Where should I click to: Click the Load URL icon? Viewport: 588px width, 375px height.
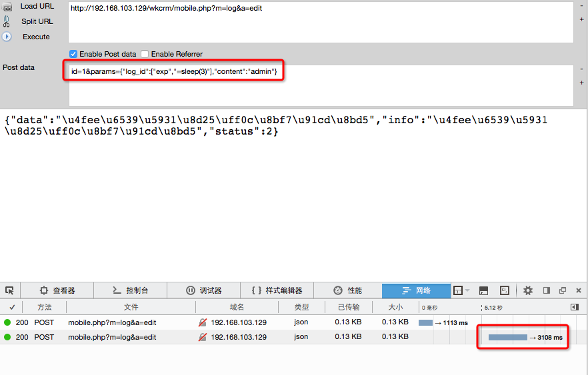tap(7, 7)
